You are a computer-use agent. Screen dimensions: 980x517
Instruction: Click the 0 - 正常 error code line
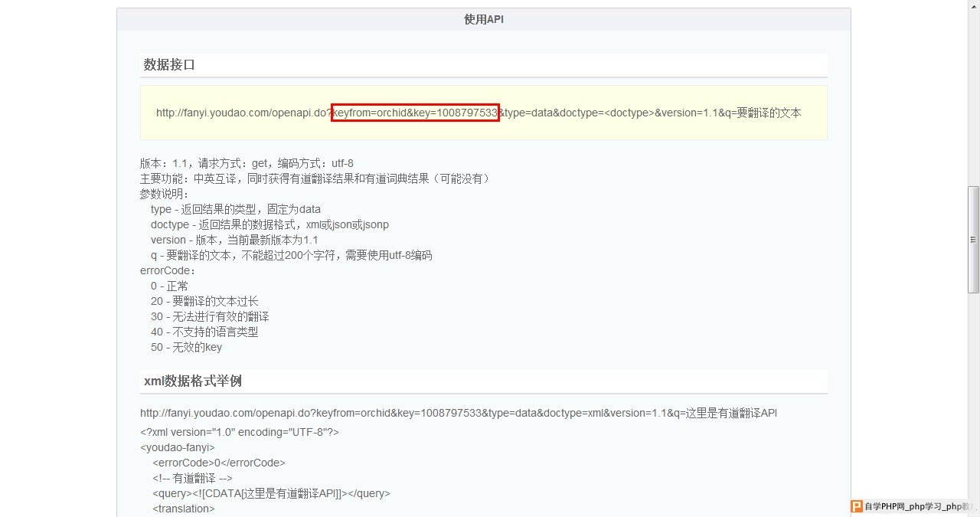pyautogui.click(x=169, y=286)
